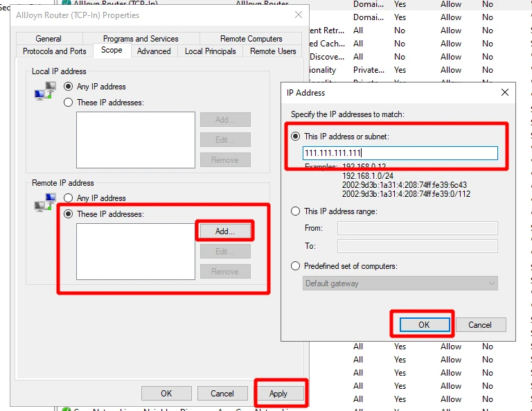Click Cancel in AllJoyn Router Properties
532x411 pixels.
[222, 394]
